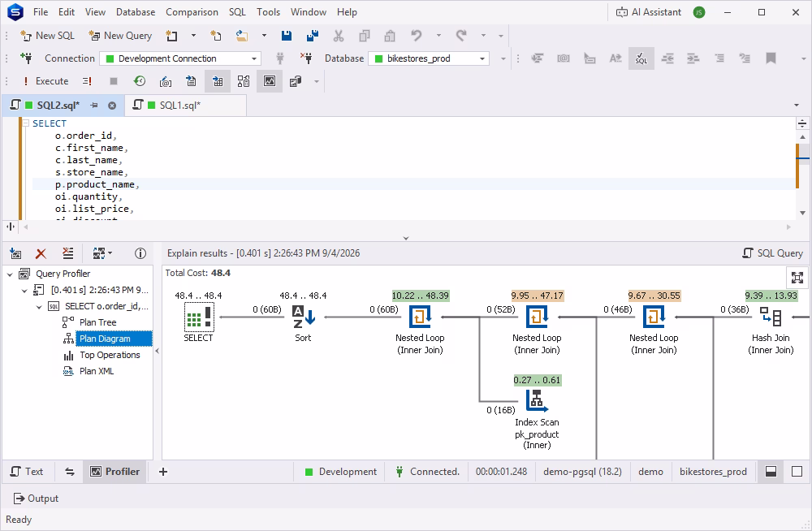The image size is (812, 531).
Task: Collapse the Query Profiler tree node
Action: point(10,274)
